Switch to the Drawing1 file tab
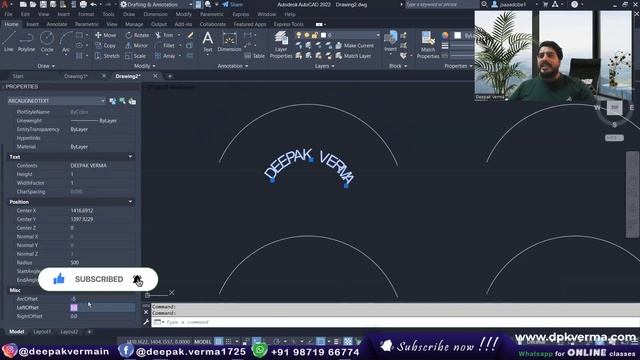 click(x=76, y=76)
